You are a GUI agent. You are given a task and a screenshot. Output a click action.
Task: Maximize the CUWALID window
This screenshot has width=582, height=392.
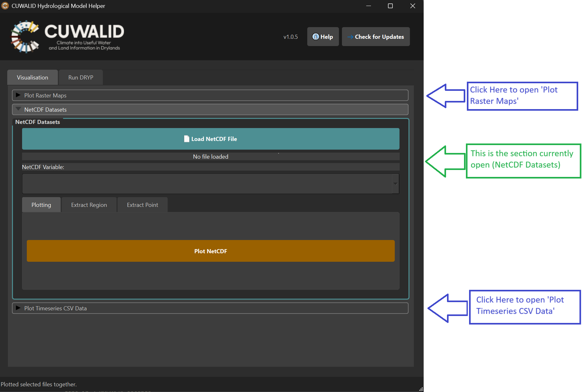click(x=390, y=6)
